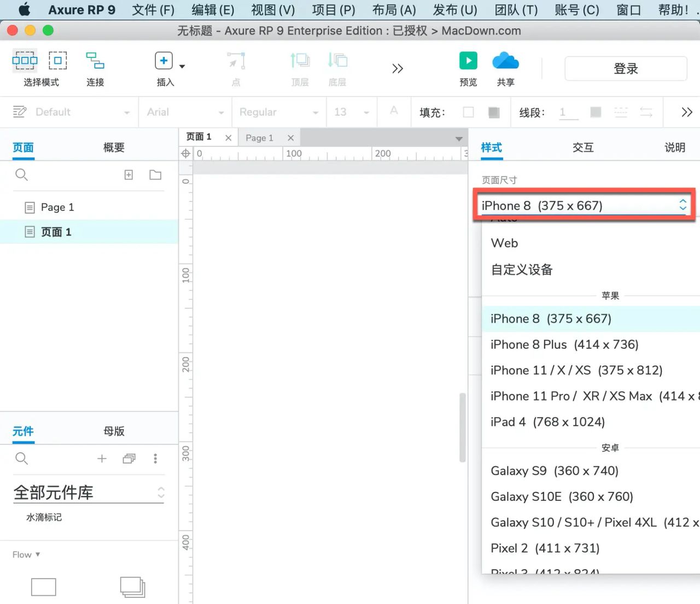Click the line pattern icon
The width and height of the screenshot is (700, 604).
(621, 112)
